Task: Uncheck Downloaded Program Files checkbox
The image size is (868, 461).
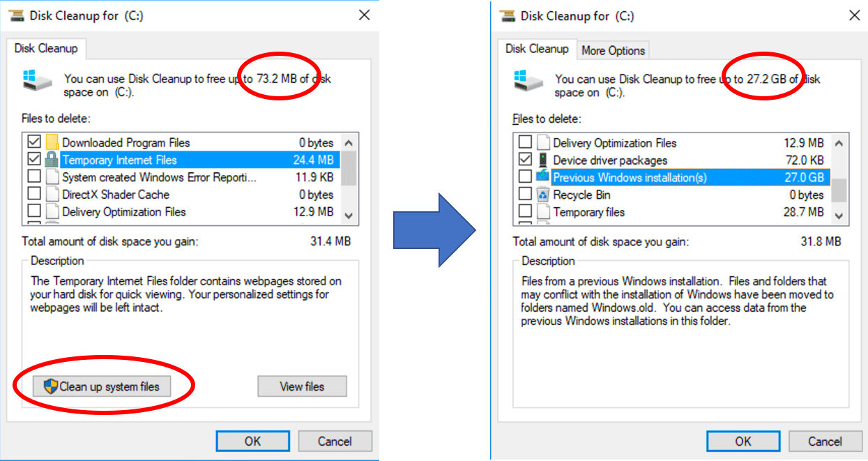Action: point(34,142)
